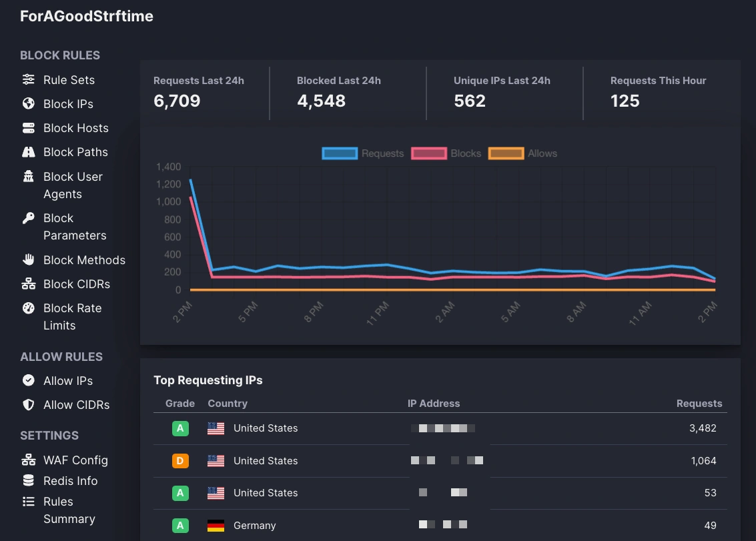Screen dimensions: 756x541
Task: Toggle the Blocks series legend label
Action: point(466,153)
